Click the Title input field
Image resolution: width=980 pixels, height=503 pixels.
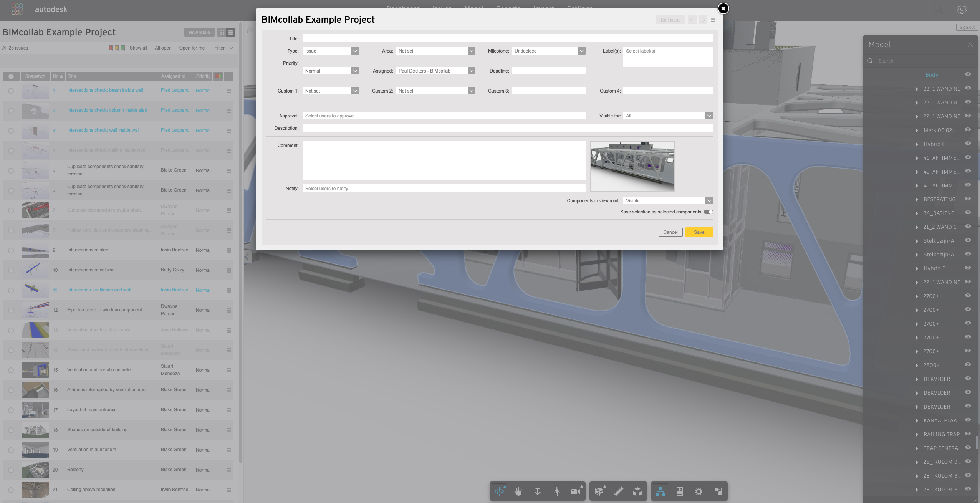[507, 38]
